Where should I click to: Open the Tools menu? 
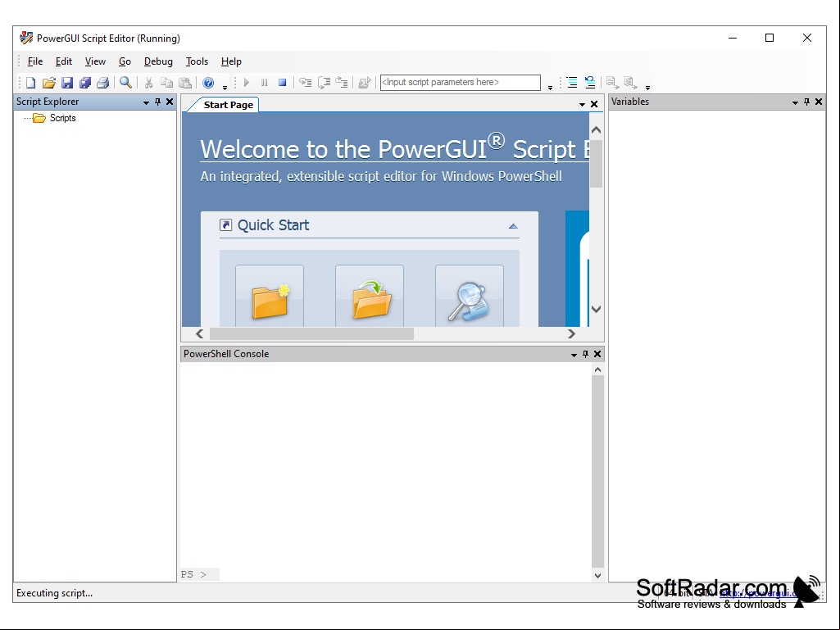pos(197,61)
